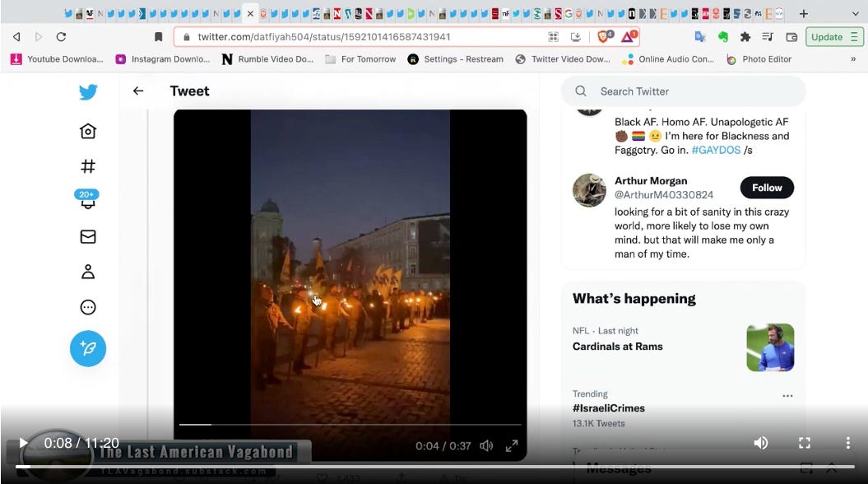The image size is (868, 484).
Task: Open Profile icon in sidebar
Action: [88, 272]
